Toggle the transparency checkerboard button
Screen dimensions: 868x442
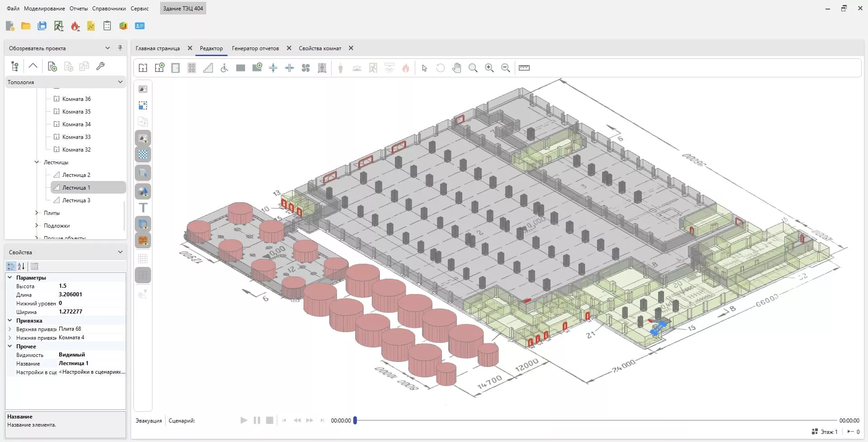[x=143, y=155]
